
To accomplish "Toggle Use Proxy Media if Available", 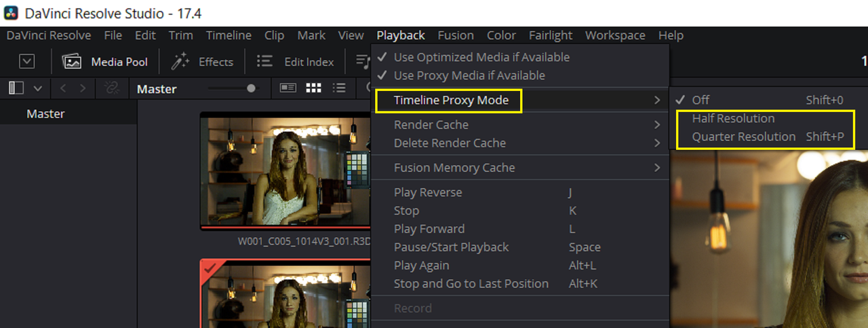I will tap(520, 75).
